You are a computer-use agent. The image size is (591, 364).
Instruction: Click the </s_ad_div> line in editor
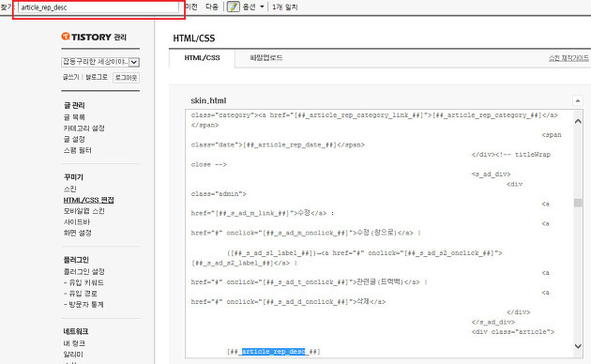[x=493, y=322]
